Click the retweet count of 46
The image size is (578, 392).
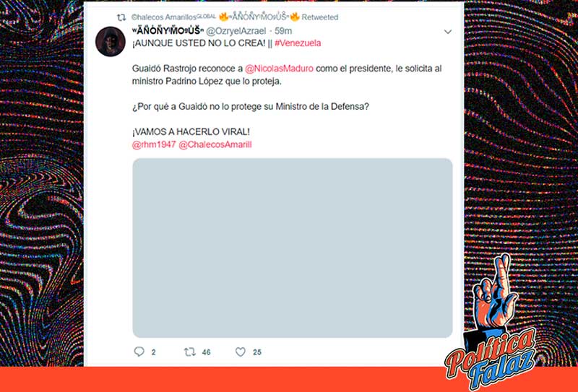[x=207, y=352]
